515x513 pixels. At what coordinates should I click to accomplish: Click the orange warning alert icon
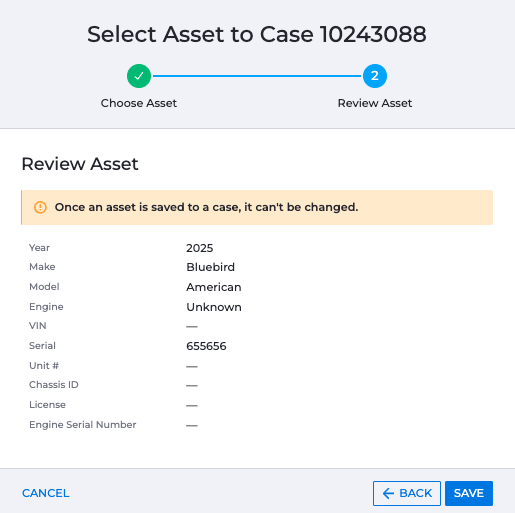[40, 207]
